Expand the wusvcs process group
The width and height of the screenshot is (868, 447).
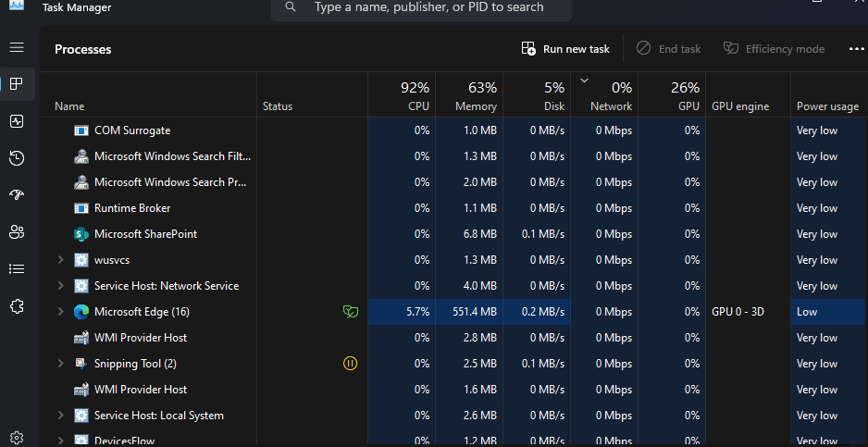click(x=61, y=260)
